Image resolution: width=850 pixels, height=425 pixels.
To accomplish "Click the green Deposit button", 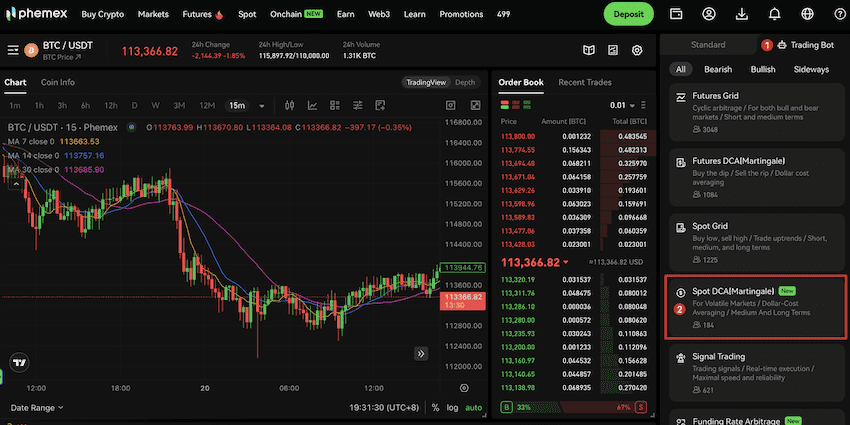I will coord(629,14).
